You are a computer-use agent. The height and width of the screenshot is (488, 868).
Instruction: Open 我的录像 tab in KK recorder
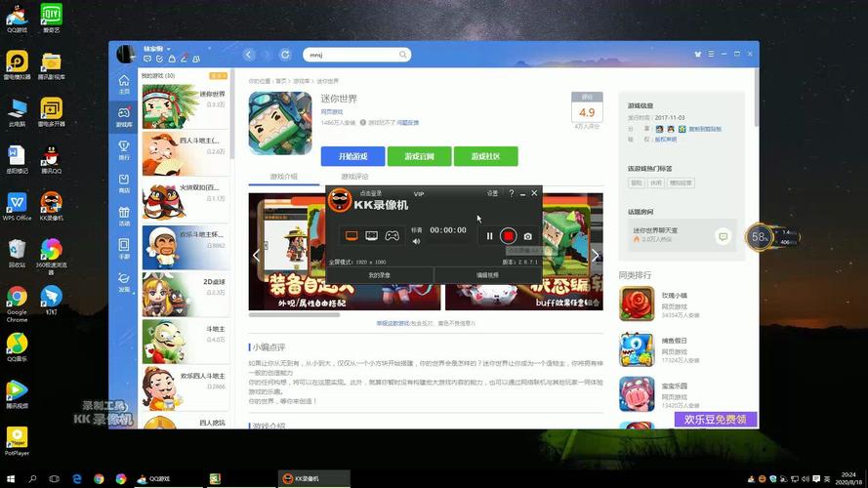coord(380,275)
